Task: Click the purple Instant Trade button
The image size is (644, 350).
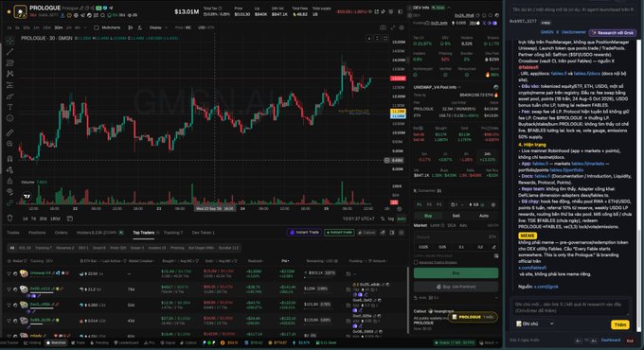Action: 304,233
